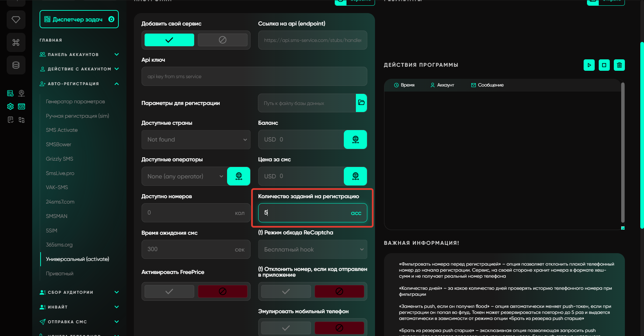Screen dimensions: 644x336
Task: Click the globe button next to Баланс
Action: pyautogui.click(x=355, y=139)
